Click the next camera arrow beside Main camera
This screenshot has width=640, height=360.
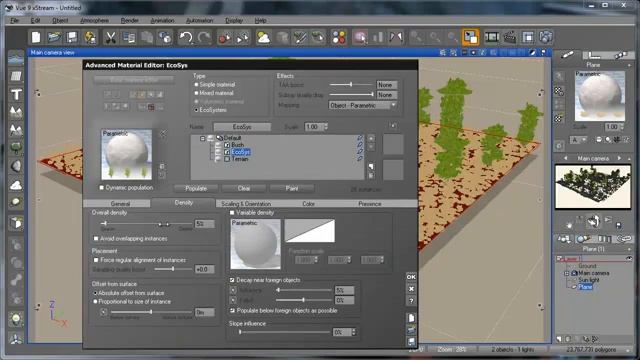[x=619, y=158]
